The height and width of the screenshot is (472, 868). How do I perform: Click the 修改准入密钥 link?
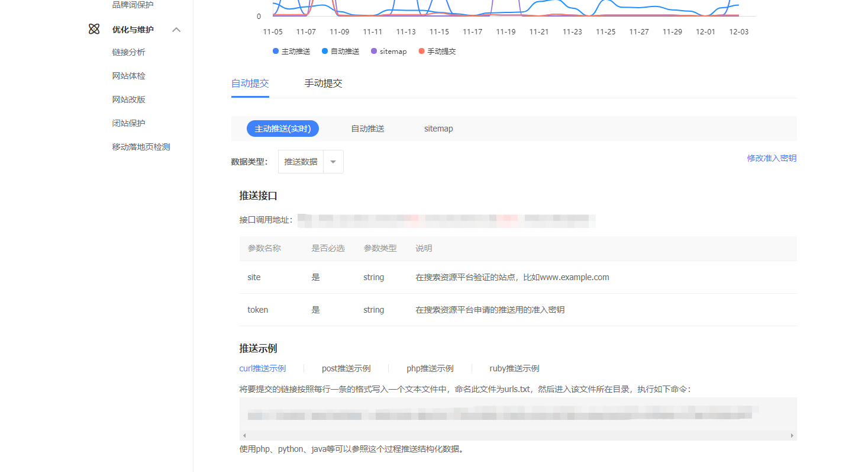coord(772,158)
